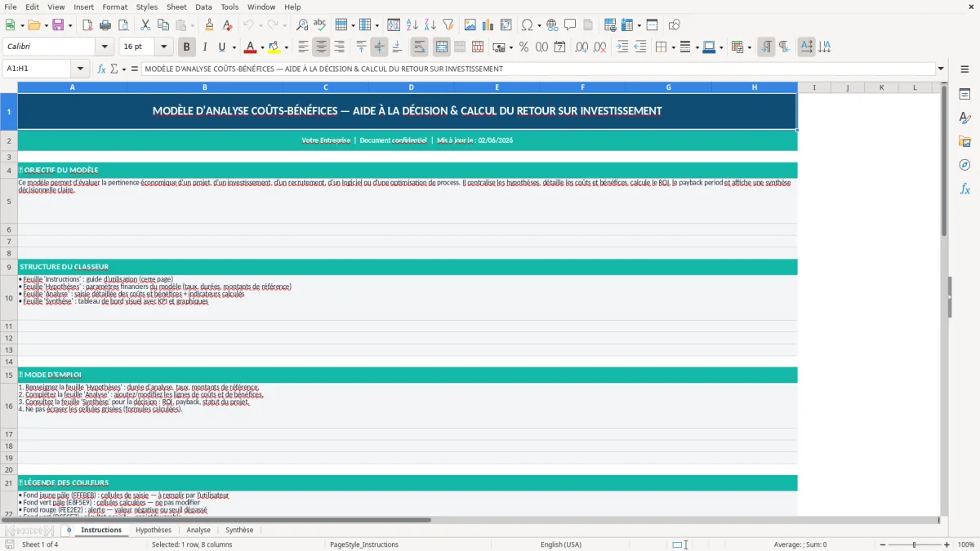Image resolution: width=980 pixels, height=551 pixels.
Task: Open the Borders dropdown arrow
Action: [x=673, y=47]
